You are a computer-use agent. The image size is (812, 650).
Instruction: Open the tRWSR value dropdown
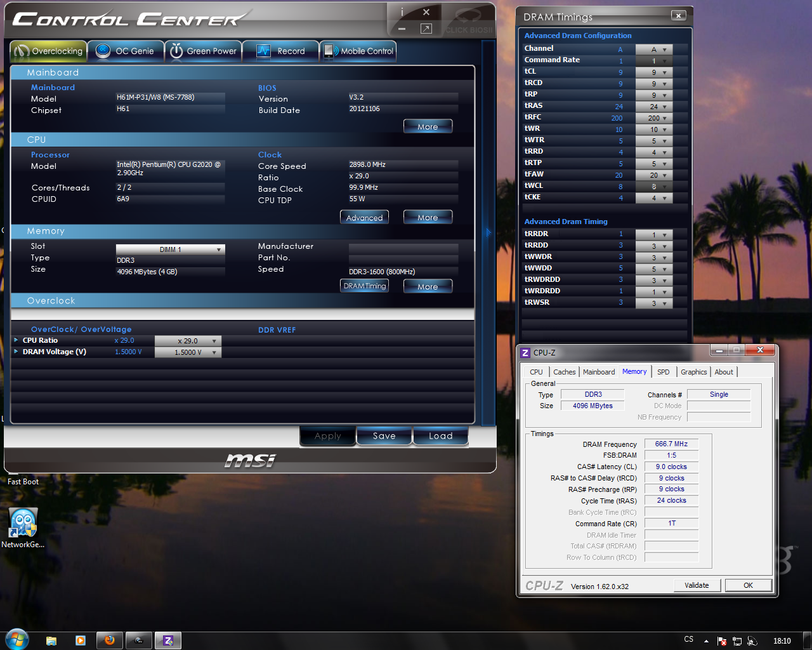653,303
